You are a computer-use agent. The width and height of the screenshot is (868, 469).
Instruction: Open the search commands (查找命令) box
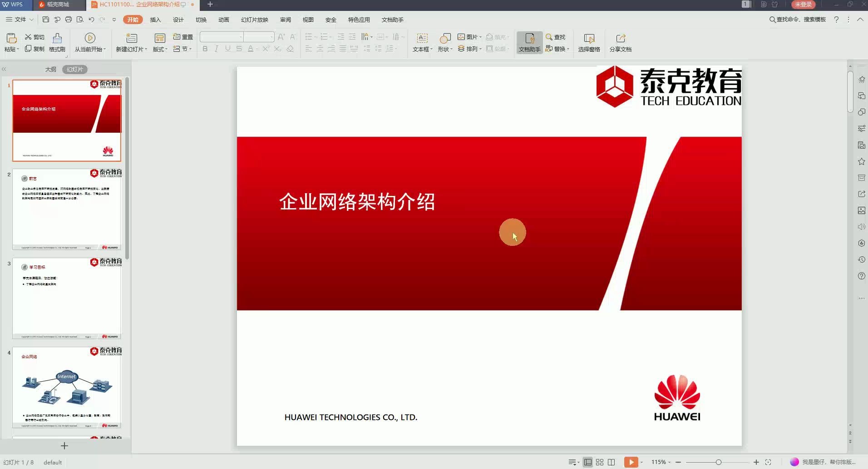click(x=798, y=20)
